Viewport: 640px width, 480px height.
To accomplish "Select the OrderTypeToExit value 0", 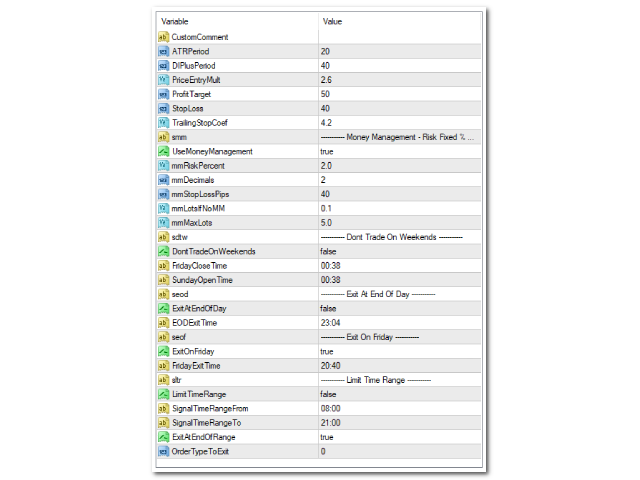I will [323, 451].
